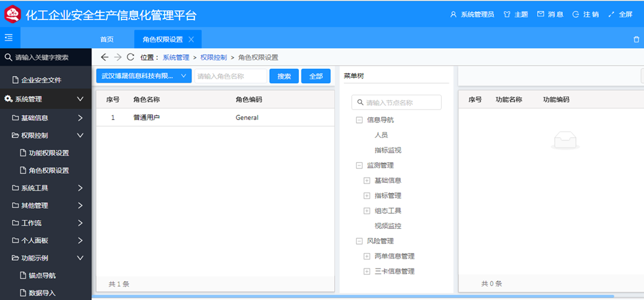Viewport: 644px width, 300px height.
Task: Go back using the left arrow icon
Action: [105, 57]
